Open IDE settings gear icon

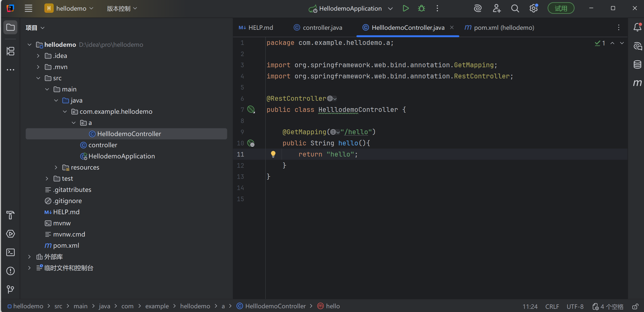[533, 9]
